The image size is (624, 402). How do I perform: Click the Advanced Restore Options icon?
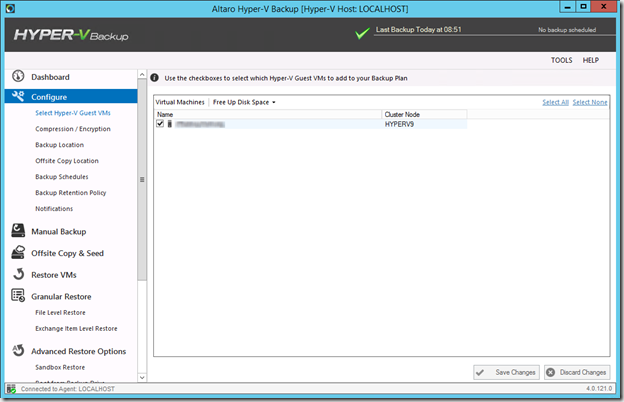coord(18,350)
